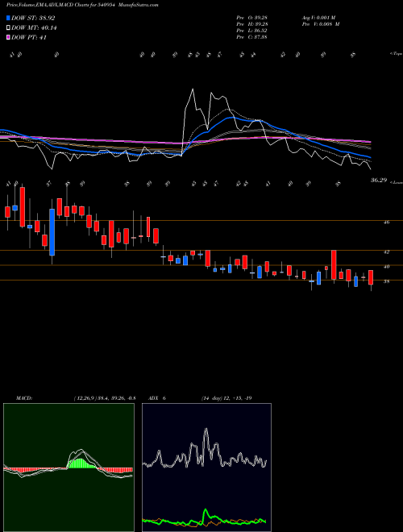
Task: Click the '(12,26,9) 38.4, 39.26, -0.8' MACD values
Action: [x=105, y=398]
